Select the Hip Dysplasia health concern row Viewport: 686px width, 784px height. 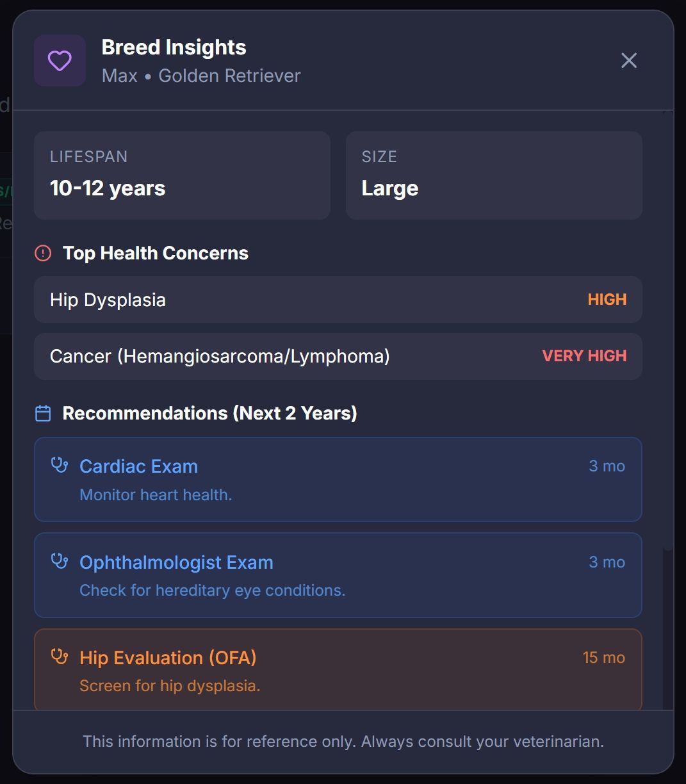[320, 300]
